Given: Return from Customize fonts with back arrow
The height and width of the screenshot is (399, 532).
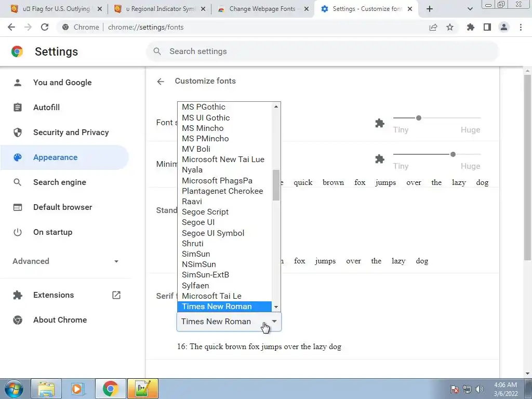Looking at the screenshot, I should 161,81.
